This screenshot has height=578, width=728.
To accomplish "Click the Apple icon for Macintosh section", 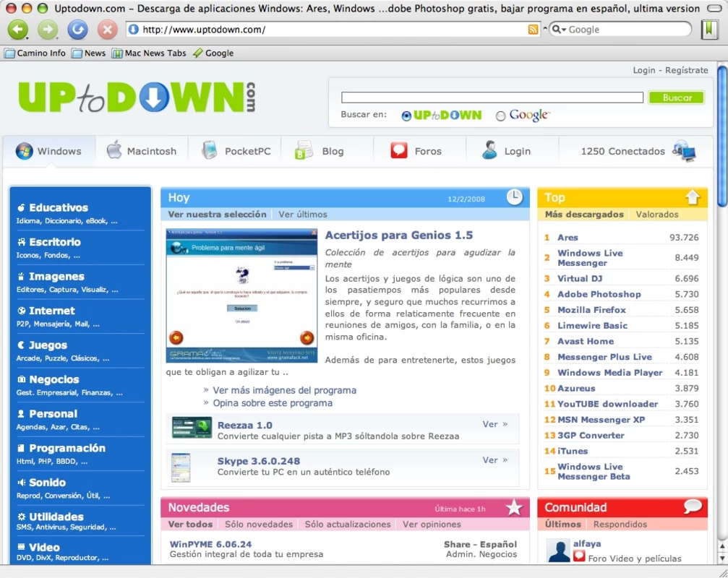I will (114, 150).
